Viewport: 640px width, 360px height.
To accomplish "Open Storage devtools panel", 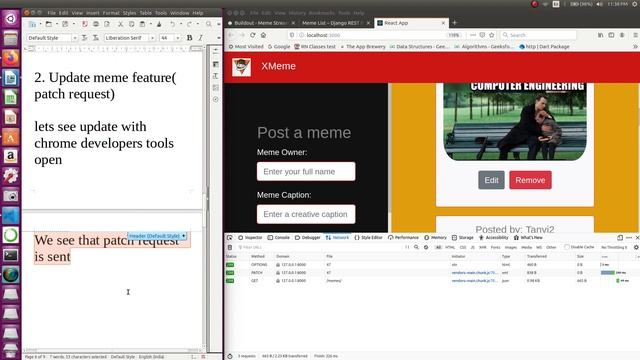I will [462, 238].
